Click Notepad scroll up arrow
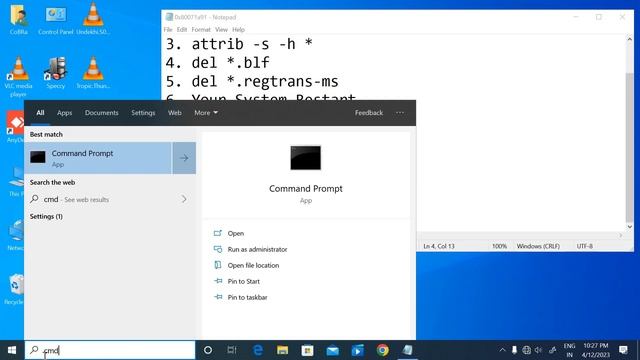 tap(629, 40)
